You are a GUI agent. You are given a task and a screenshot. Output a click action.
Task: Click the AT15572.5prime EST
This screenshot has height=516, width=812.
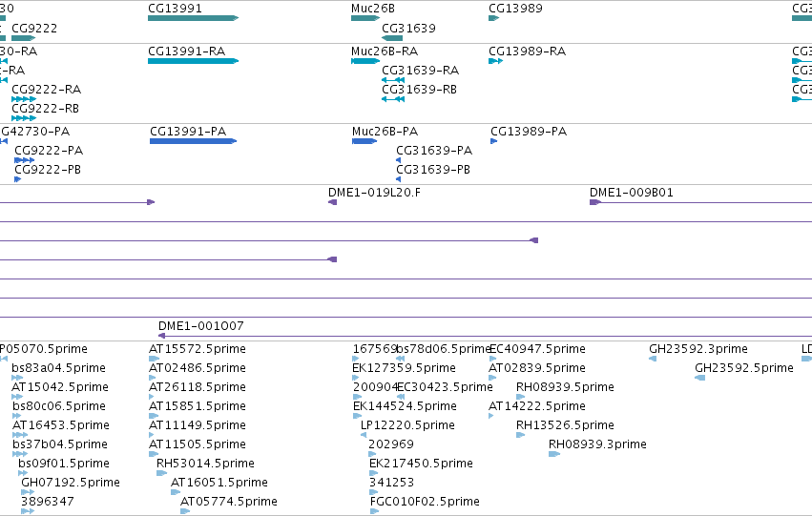(154, 358)
